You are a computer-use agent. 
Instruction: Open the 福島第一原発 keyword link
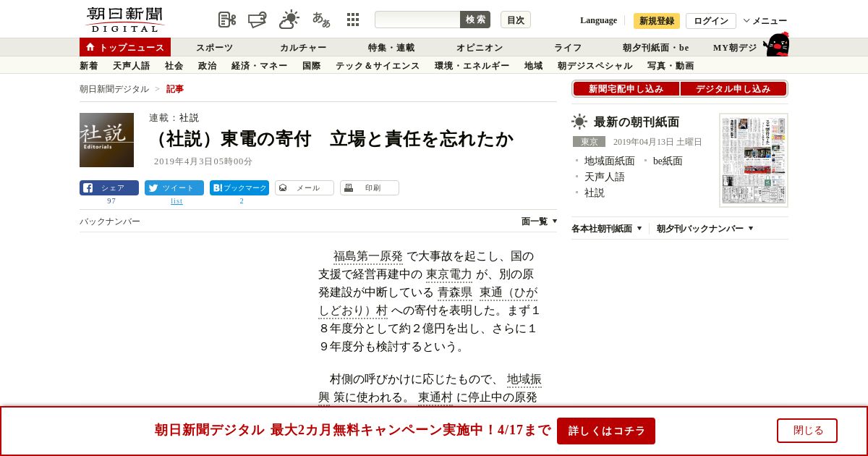[368, 256]
